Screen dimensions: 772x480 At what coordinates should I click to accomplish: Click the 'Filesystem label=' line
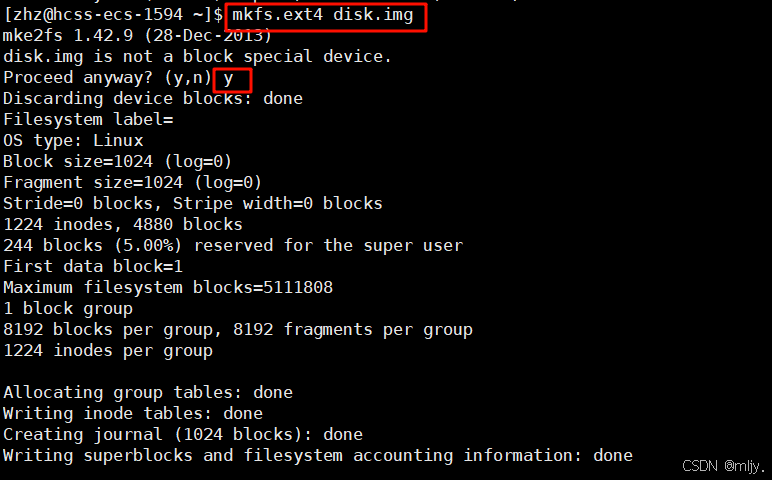point(88,120)
